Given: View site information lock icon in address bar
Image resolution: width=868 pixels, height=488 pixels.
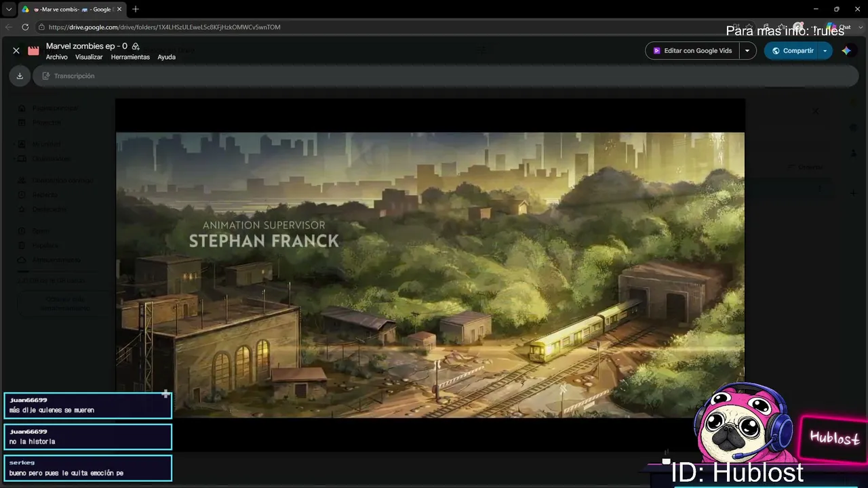Looking at the screenshot, I should click(41, 27).
